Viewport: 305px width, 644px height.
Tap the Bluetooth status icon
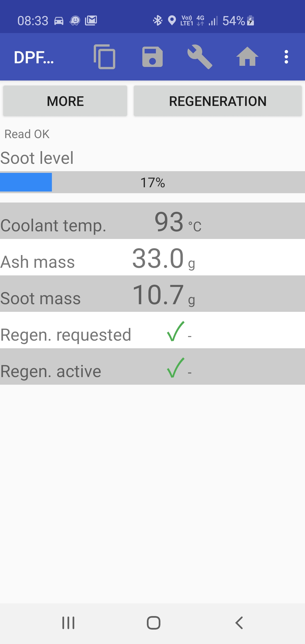coord(158,20)
